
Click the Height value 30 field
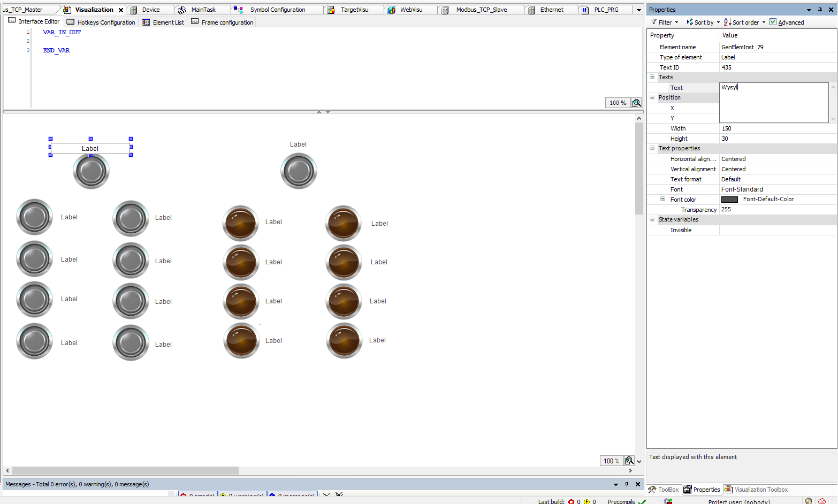coord(778,139)
